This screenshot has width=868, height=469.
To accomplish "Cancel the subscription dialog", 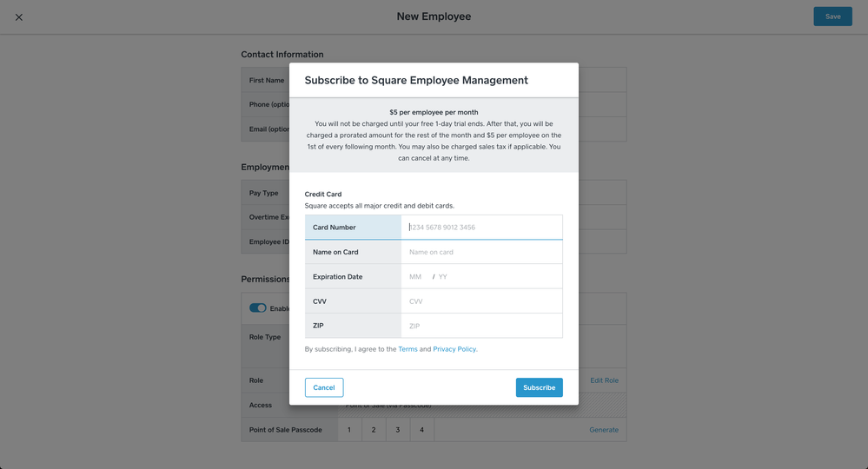I will tap(324, 387).
